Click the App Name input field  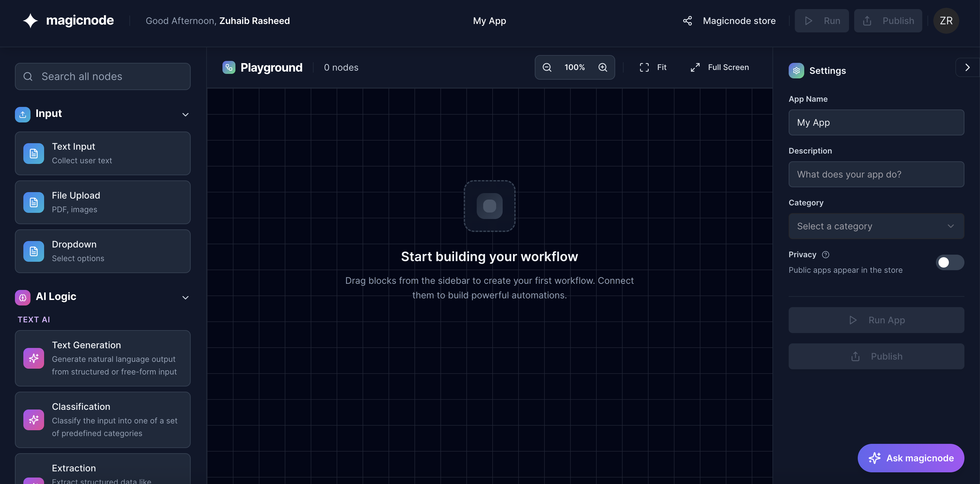tap(876, 123)
